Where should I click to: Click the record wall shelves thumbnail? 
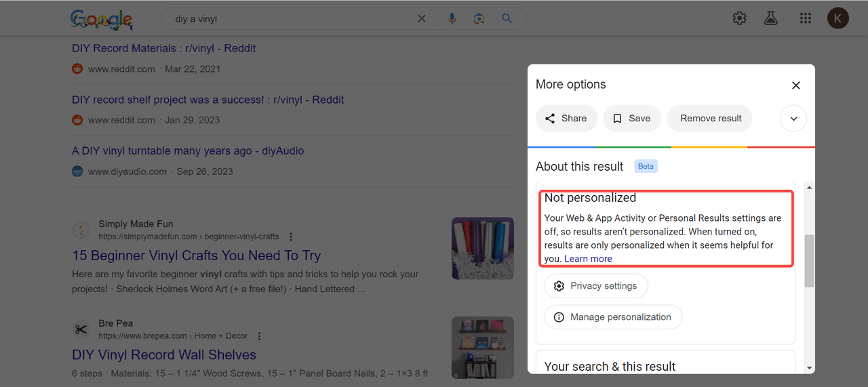coord(483,348)
